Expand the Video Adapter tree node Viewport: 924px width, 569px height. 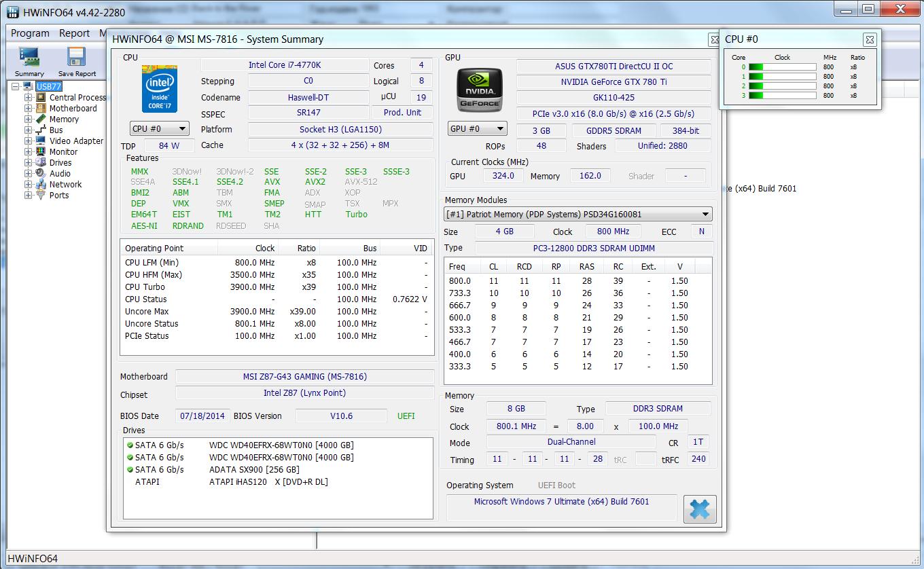pyautogui.click(x=29, y=141)
